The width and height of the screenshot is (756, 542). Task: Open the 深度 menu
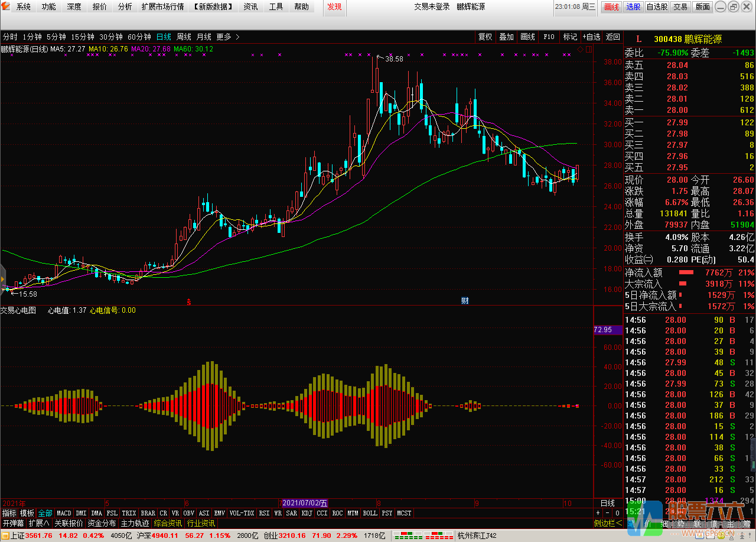coord(74,7)
